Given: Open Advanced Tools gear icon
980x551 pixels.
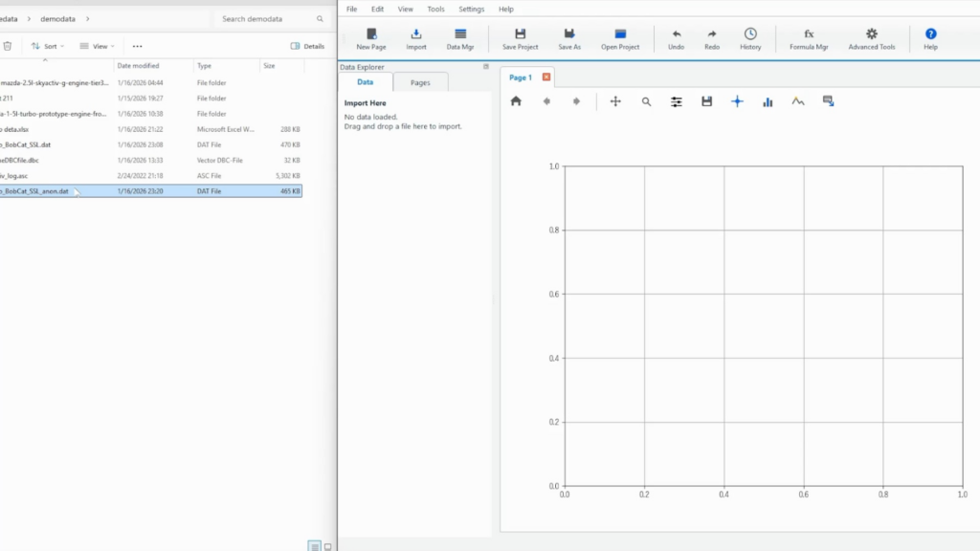Looking at the screenshot, I should pos(871,34).
